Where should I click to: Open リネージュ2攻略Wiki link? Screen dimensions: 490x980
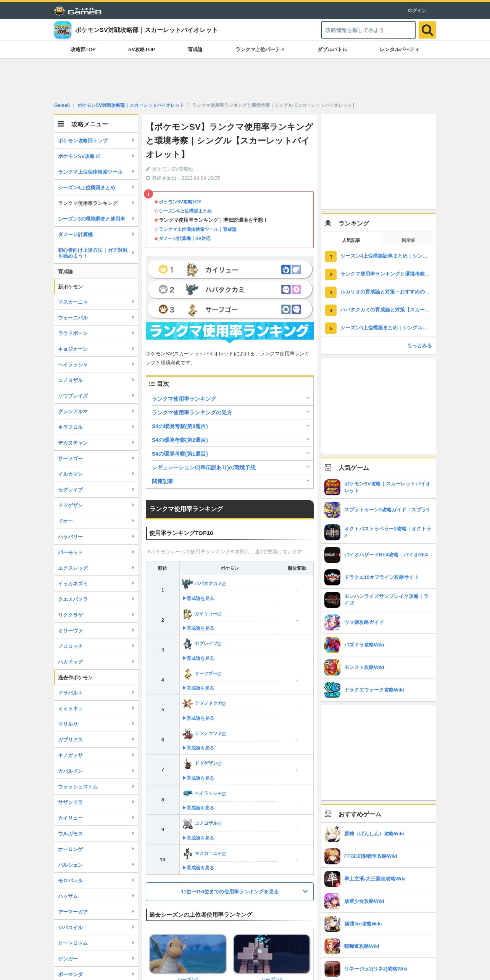(376, 969)
